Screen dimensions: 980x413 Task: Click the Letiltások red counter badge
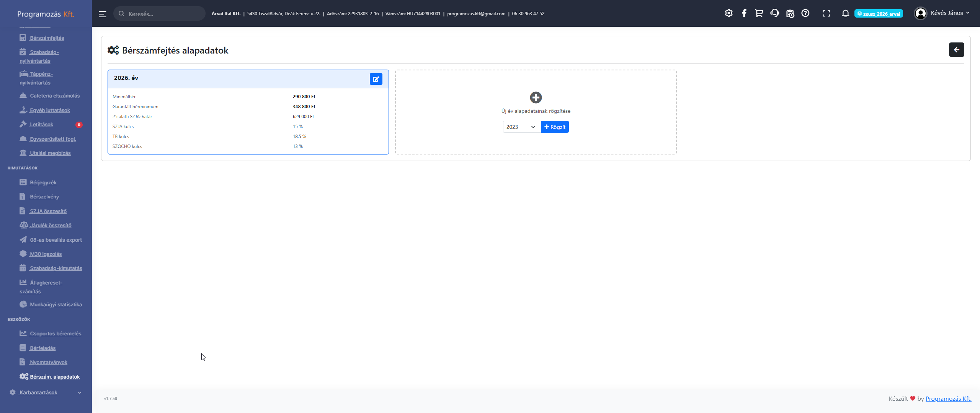tap(79, 125)
